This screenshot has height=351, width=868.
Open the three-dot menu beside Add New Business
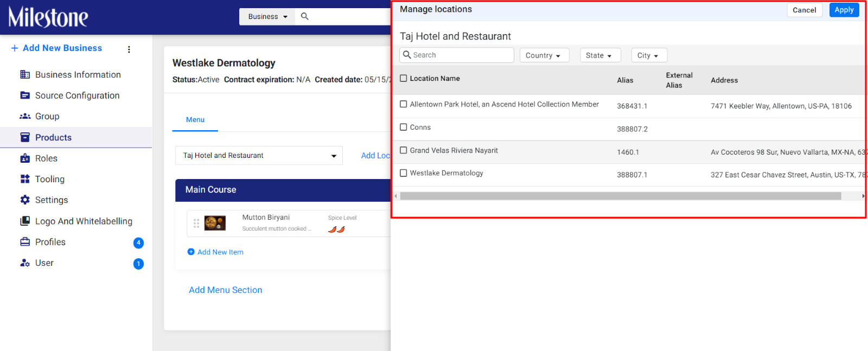click(x=129, y=49)
